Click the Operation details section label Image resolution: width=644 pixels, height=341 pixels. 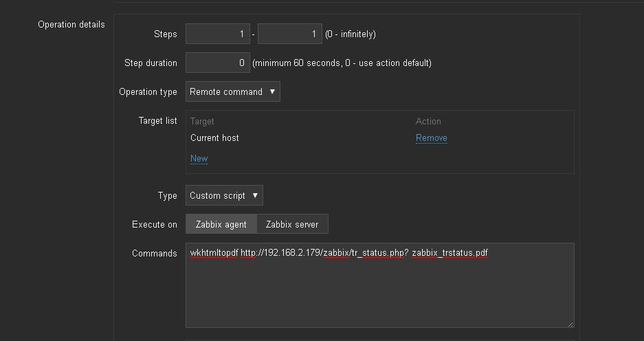[x=71, y=25]
